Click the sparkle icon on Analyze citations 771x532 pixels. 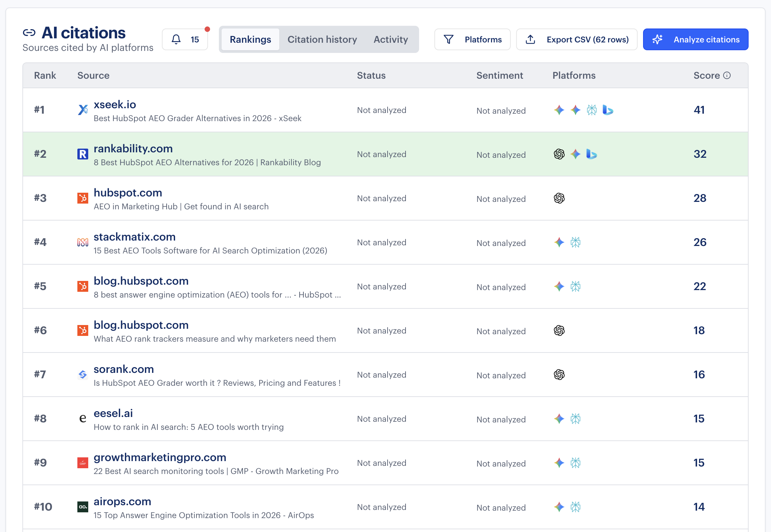click(x=658, y=39)
